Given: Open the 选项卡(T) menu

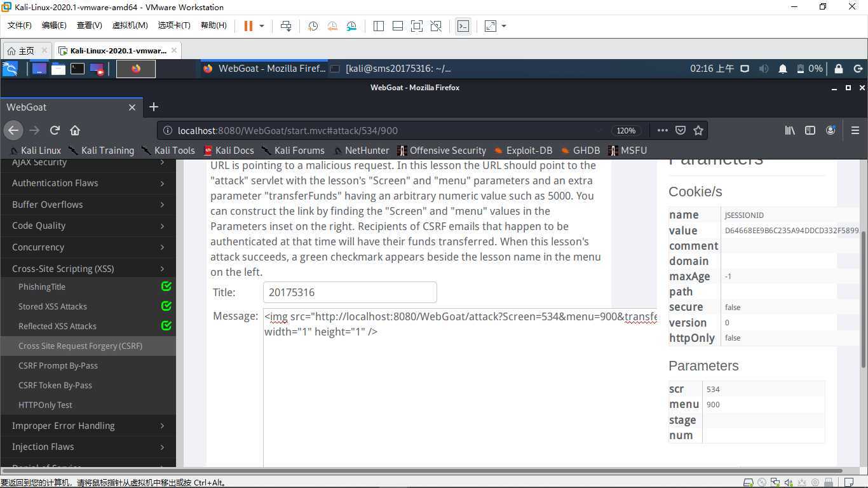Looking at the screenshot, I should click(174, 25).
